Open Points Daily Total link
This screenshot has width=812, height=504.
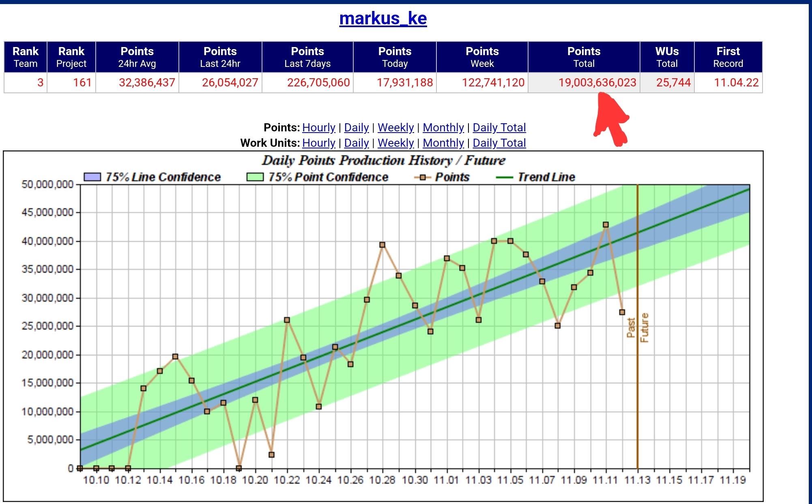point(499,127)
